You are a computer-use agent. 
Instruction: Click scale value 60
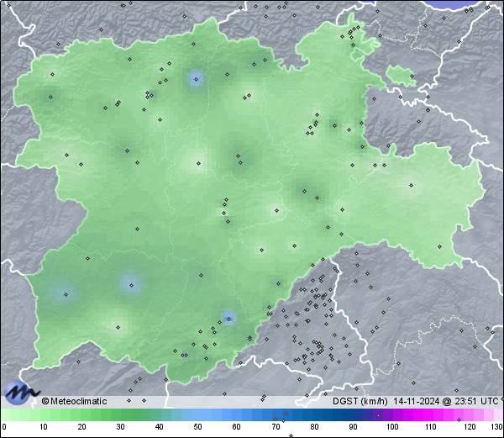[236, 427]
